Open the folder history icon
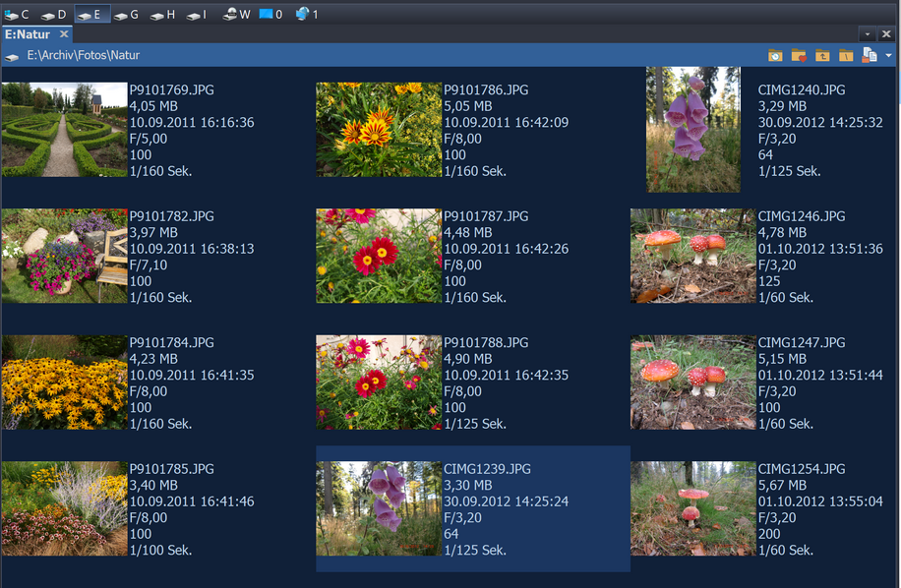 click(x=775, y=56)
